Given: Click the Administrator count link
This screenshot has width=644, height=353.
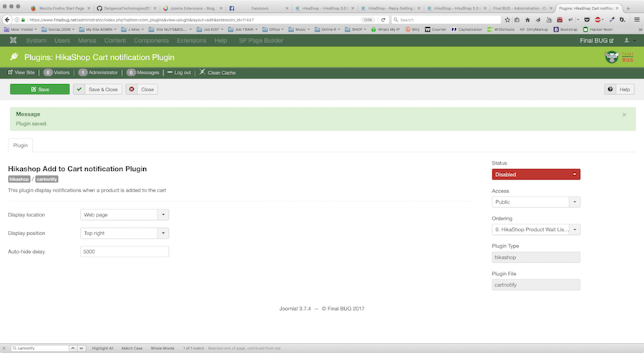Looking at the screenshot, I should pyautogui.click(x=98, y=73).
